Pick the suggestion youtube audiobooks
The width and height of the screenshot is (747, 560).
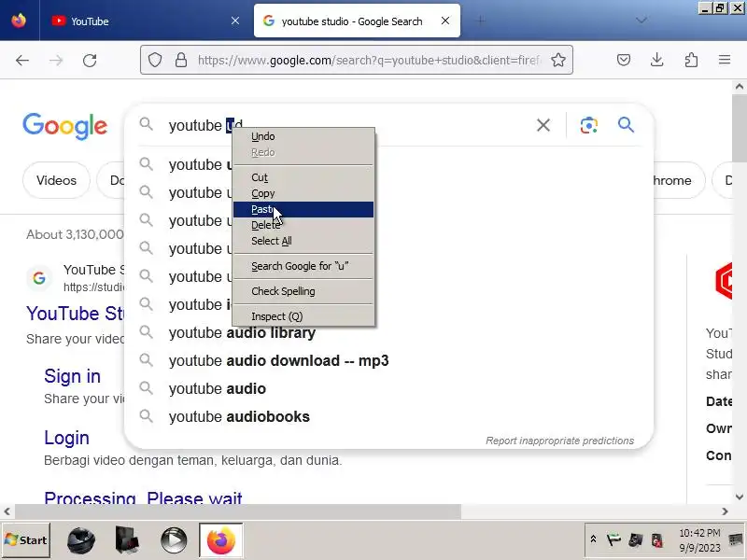(x=388, y=417)
